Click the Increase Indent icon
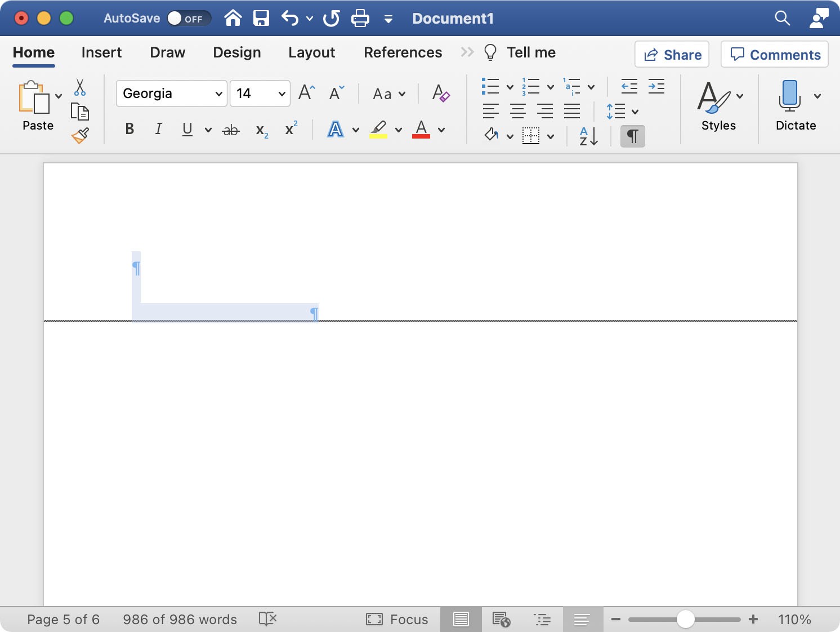 (656, 87)
